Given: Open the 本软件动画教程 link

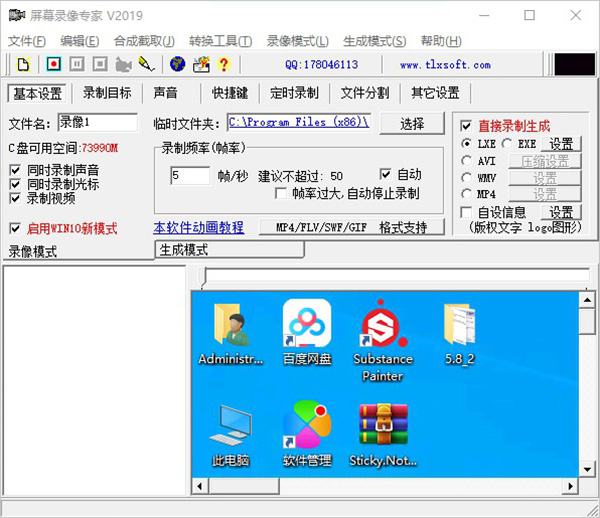Looking at the screenshot, I should point(198,228).
